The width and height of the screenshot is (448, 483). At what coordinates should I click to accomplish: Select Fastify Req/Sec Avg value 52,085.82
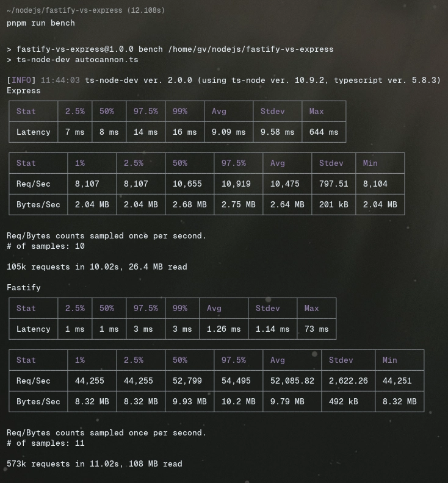pos(292,381)
